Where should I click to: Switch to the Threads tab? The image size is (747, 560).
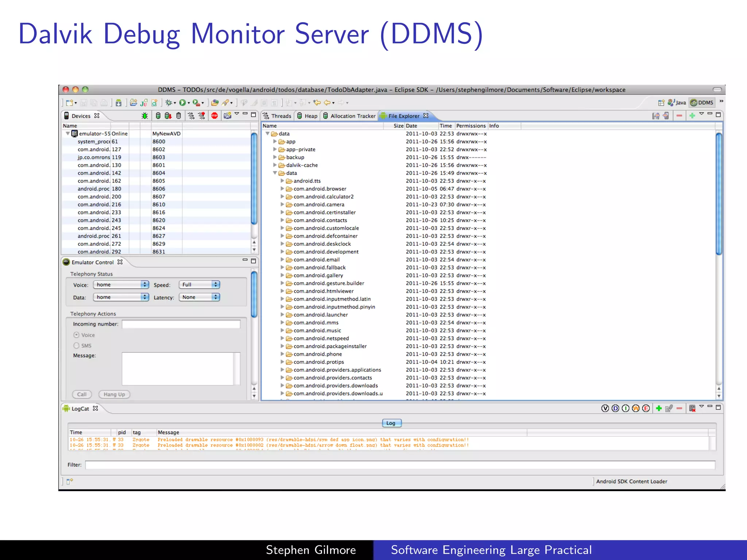277,116
